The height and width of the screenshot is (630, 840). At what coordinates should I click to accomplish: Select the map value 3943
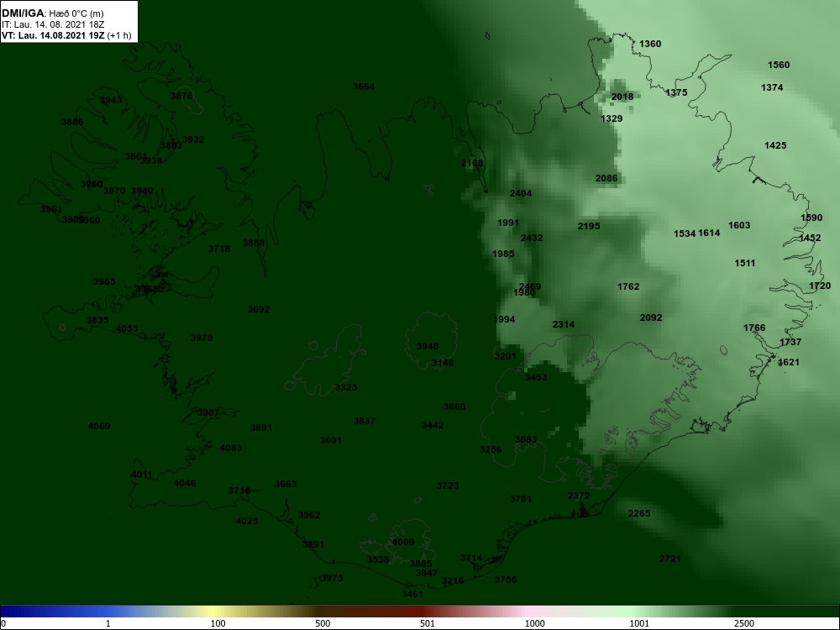(x=111, y=100)
